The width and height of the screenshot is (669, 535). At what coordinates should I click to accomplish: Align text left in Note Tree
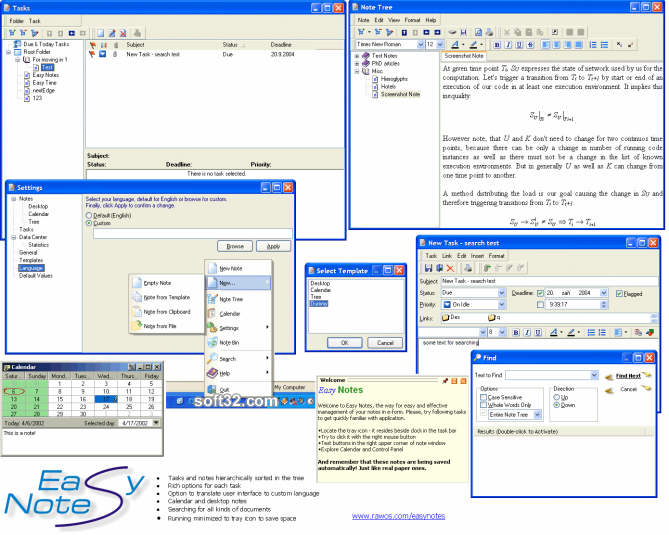[546, 45]
